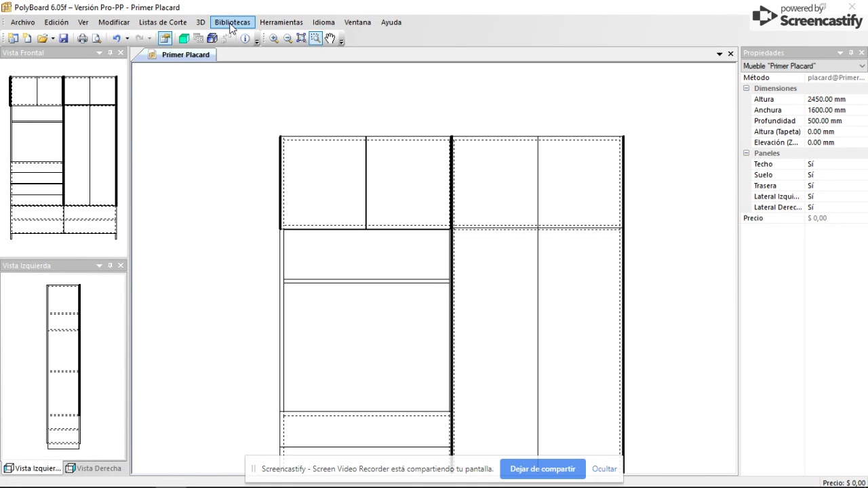Open the Herramientas menu
Screen dimensions: 868x488
click(281, 22)
